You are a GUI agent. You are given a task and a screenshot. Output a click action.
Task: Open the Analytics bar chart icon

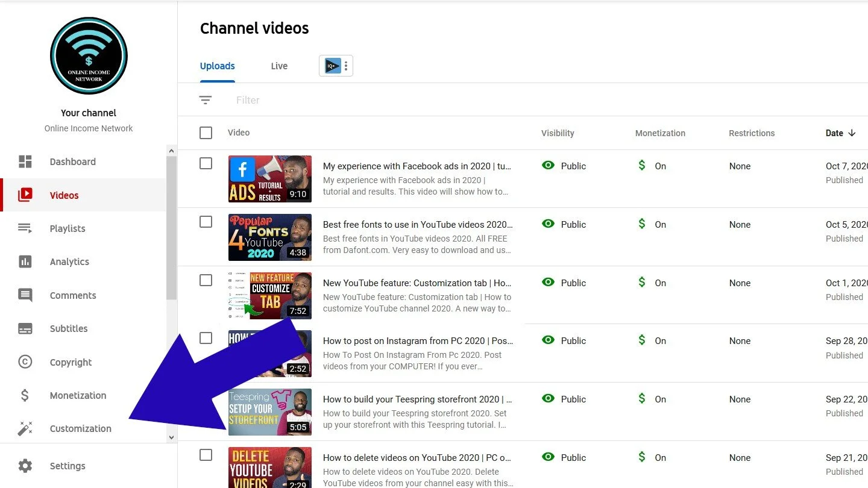(x=25, y=261)
